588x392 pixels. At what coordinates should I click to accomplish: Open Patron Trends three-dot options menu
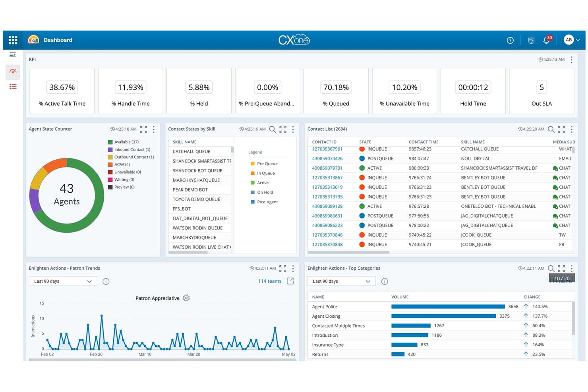pyautogui.click(x=293, y=268)
